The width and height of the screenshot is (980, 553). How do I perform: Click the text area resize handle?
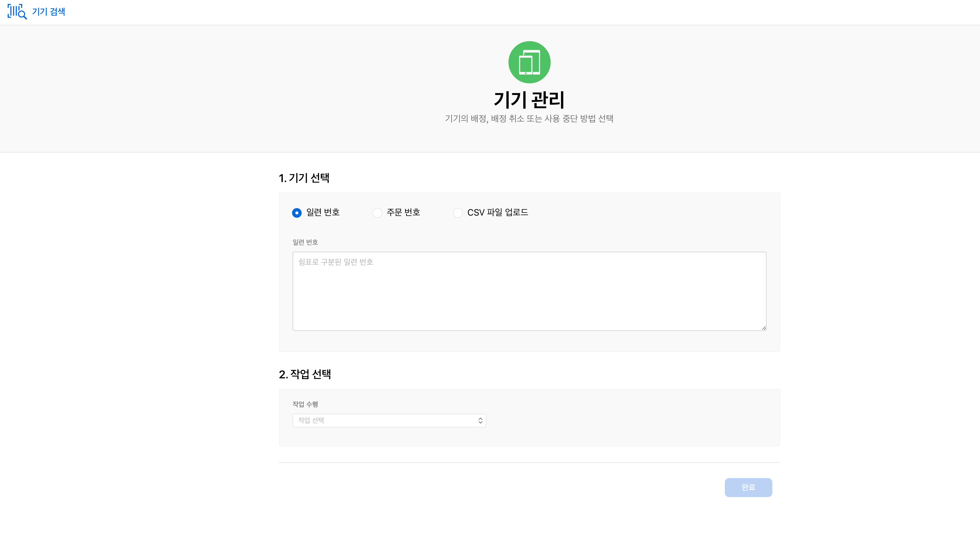pyautogui.click(x=764, y=328)
